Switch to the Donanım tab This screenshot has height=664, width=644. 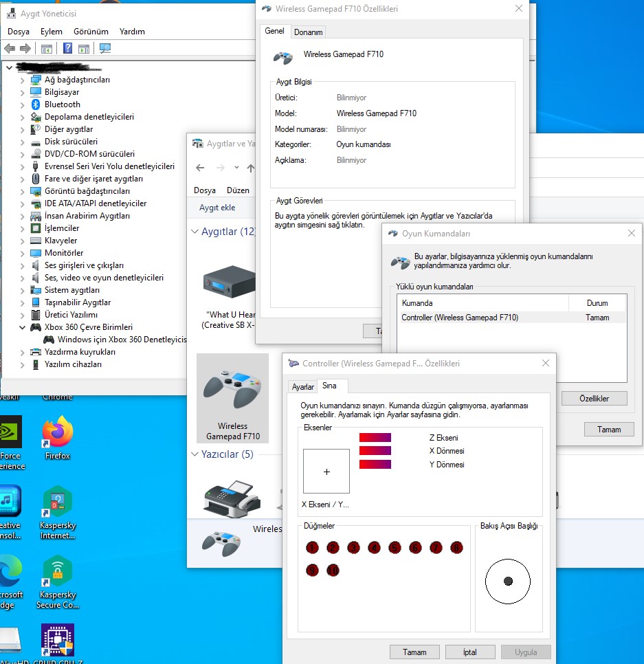point(308,32)
